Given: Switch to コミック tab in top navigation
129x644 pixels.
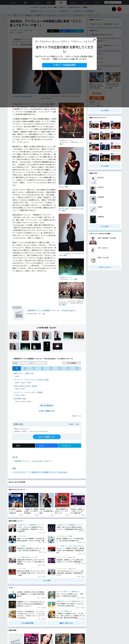Looking at the screenshot, I should click(37, 2).
